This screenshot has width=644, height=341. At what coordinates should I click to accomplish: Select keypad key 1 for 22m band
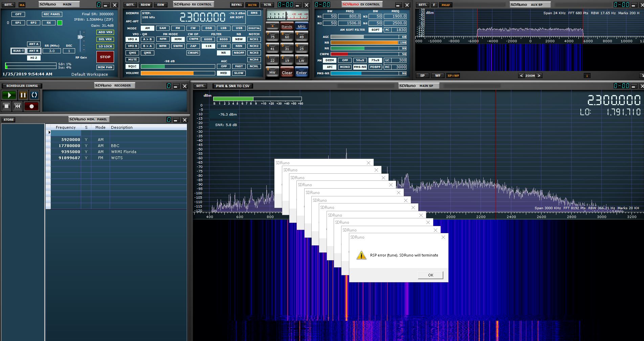[272, 59]
